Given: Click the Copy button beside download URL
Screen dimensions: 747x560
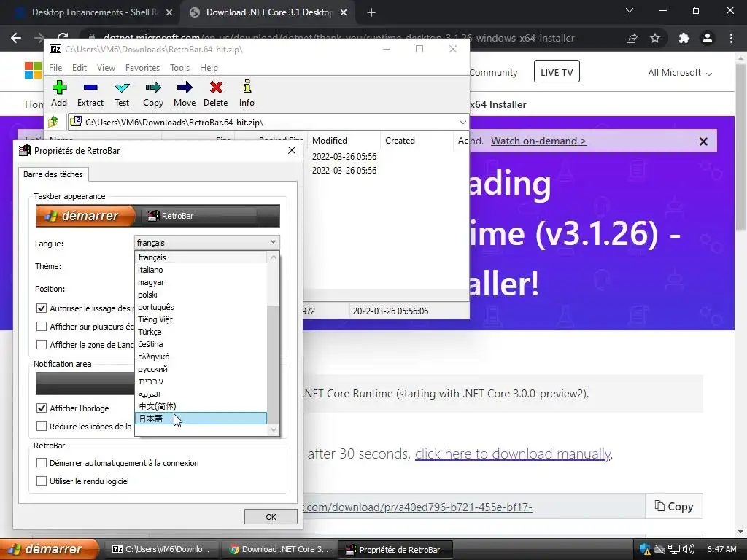Looking at the screenshot, I should (x=673, y=506).
